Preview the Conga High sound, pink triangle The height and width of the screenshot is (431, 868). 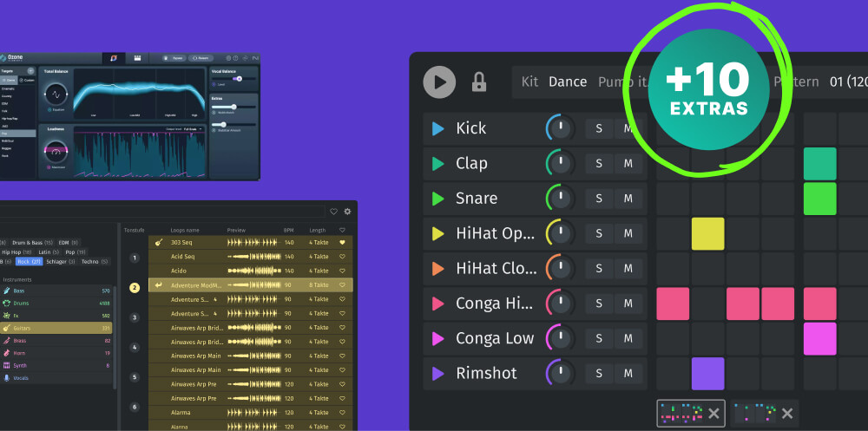click(x=437, y=304)
